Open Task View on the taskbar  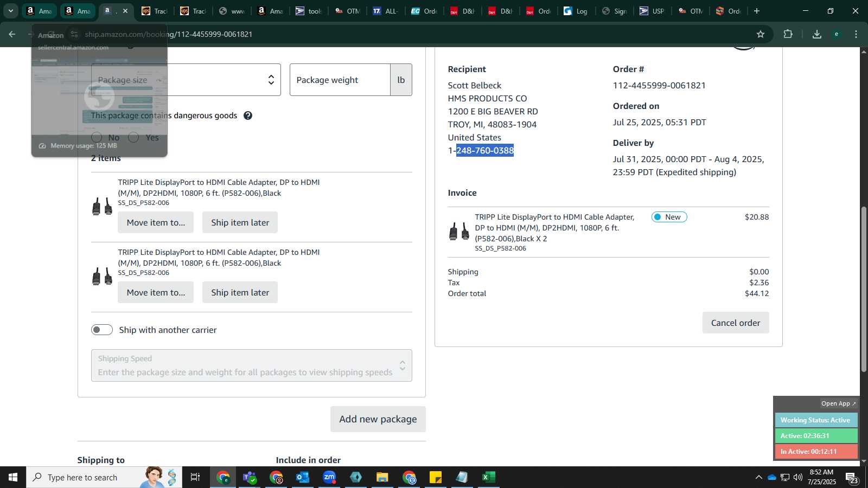195,477
